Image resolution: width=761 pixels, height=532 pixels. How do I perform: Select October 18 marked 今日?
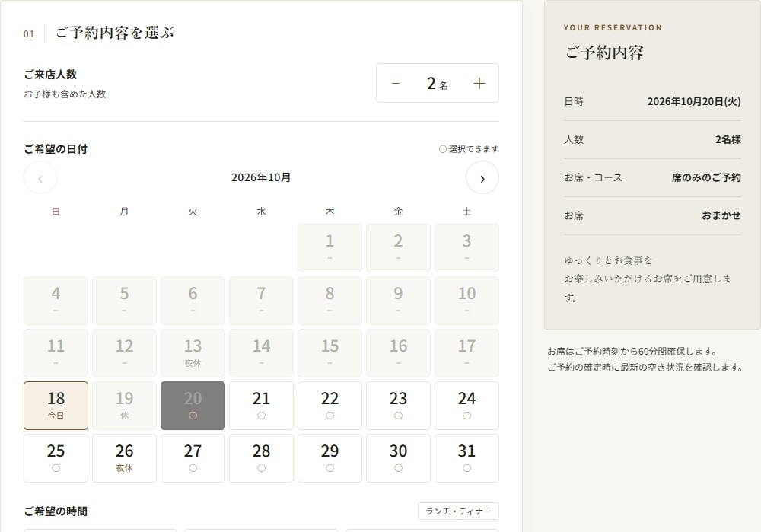(56, 406)
